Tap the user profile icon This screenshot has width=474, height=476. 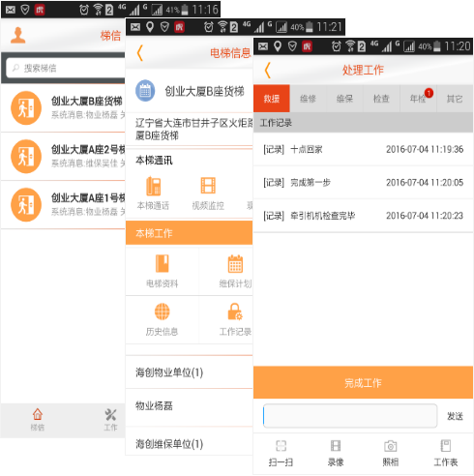point(18,35)
